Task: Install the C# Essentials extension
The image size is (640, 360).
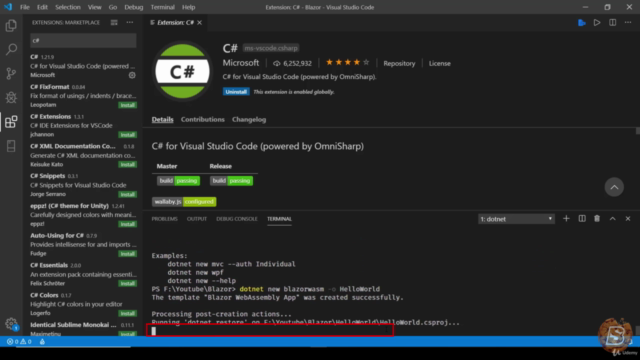Action: (x=128, y=284)
